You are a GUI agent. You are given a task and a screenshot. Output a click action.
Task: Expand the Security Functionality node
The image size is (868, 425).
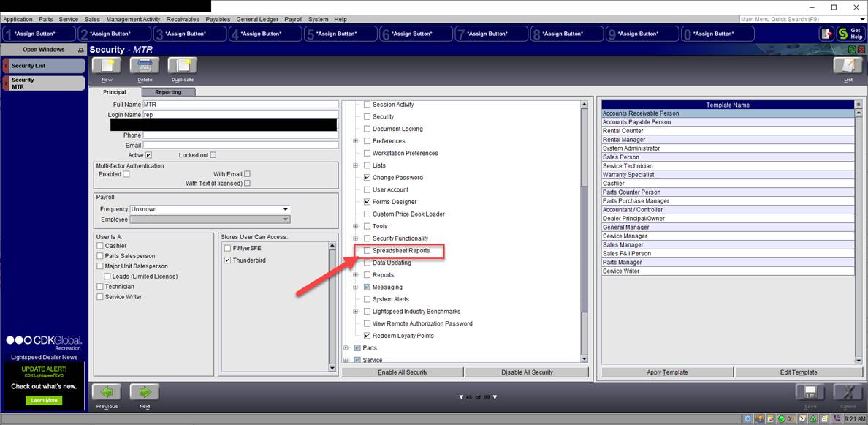coord(356,238)
